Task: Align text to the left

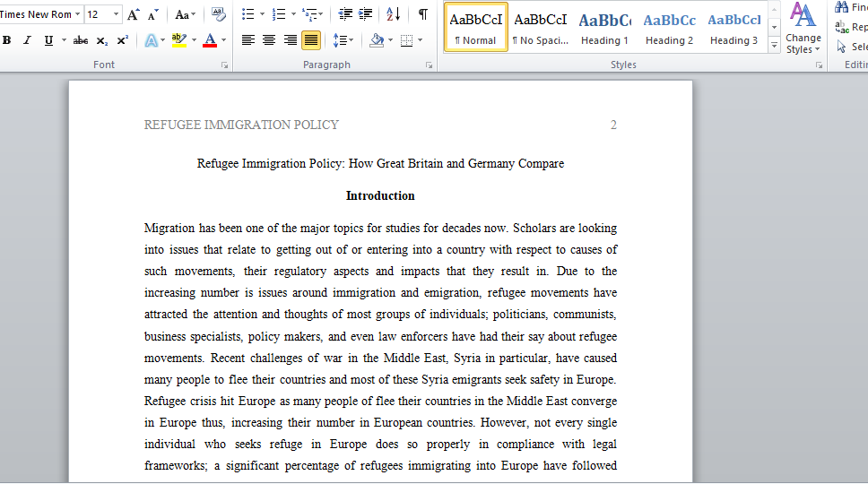Action: click(248, 40)
